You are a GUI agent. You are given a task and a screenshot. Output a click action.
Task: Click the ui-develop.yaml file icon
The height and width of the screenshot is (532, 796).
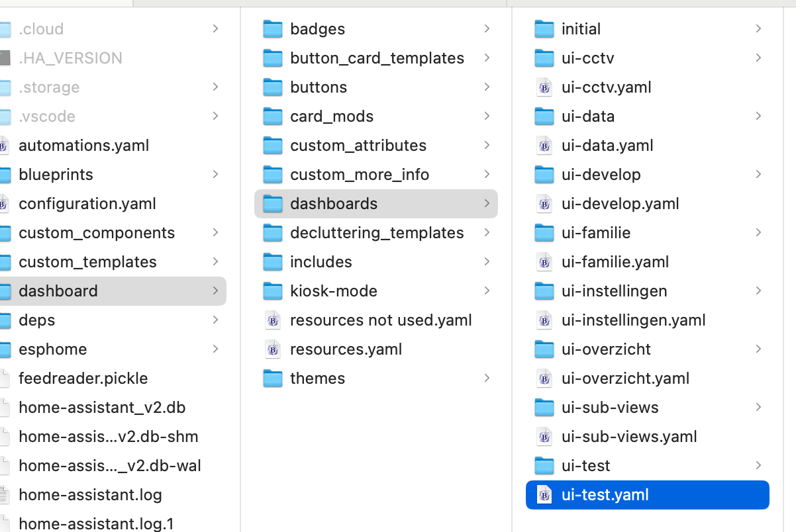tap(544, 204)
